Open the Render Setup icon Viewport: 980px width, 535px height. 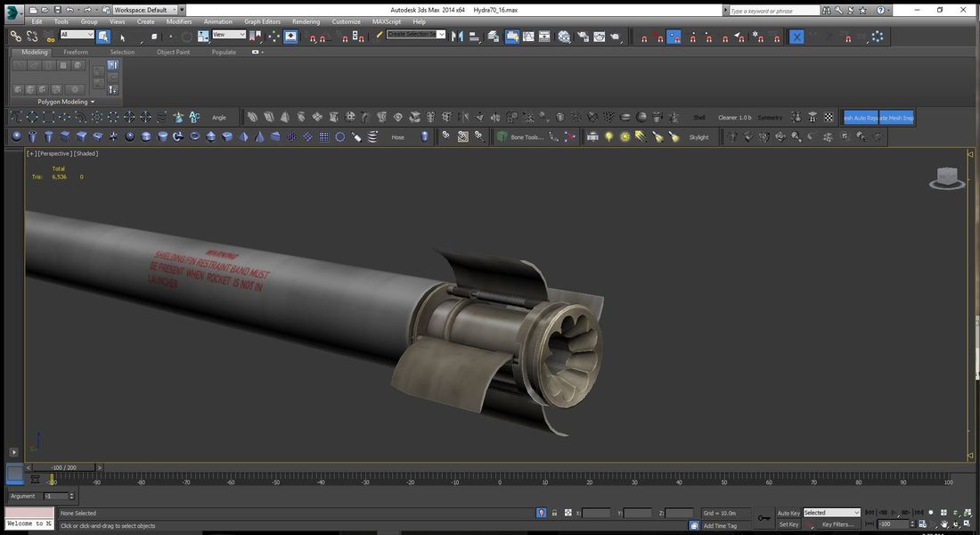click(583, 37)
